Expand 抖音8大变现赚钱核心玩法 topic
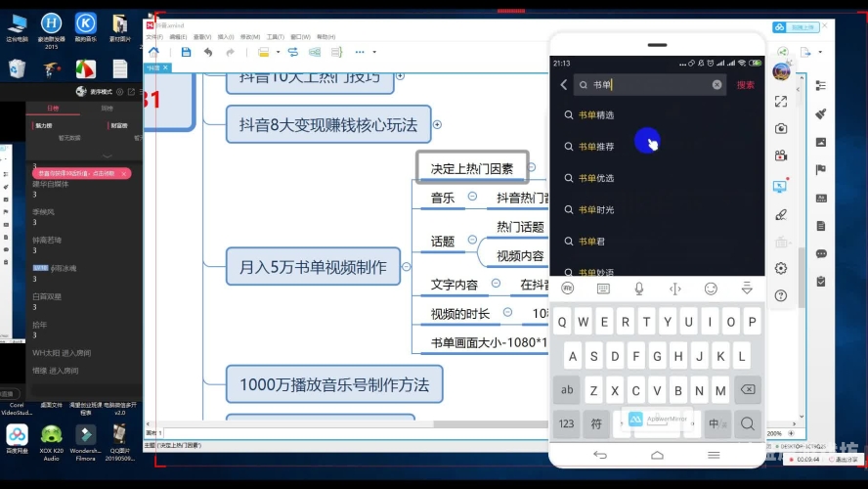This screenshot has width=868, height=489. (x=437, y=124)
